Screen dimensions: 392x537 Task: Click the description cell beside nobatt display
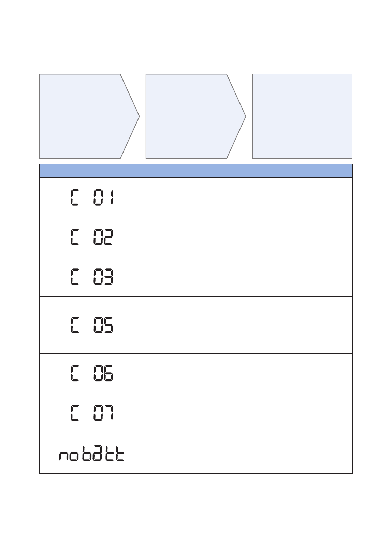(248, 453)
